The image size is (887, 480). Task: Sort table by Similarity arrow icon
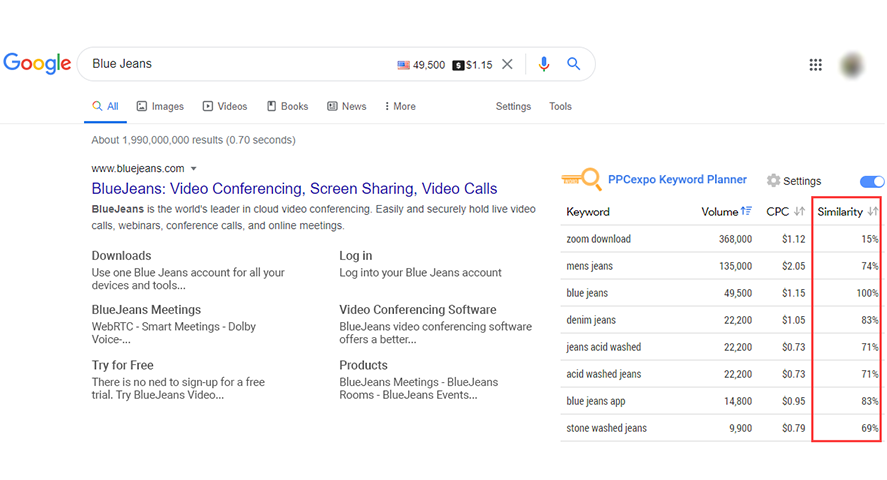point(873,211)
